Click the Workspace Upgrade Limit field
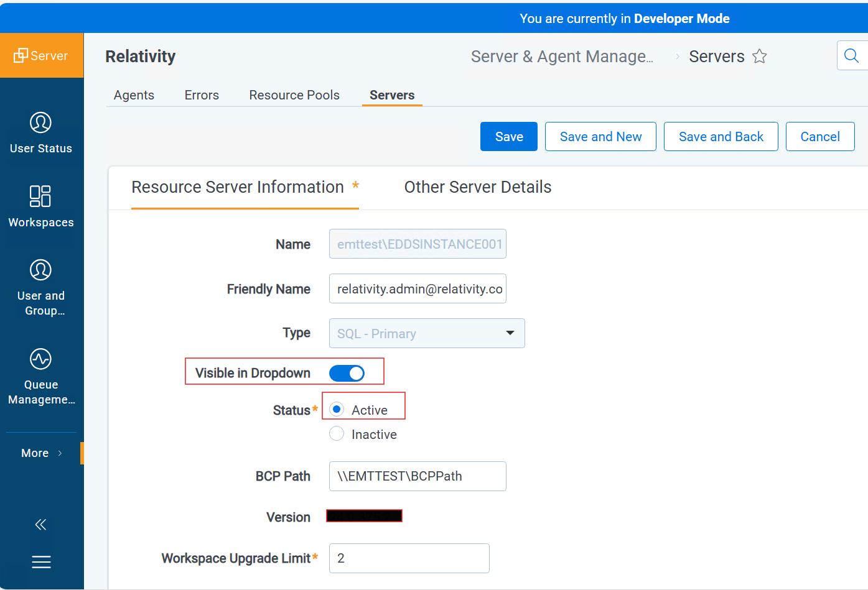The height and width of the screenshot is (590, 868). [409, 558]
